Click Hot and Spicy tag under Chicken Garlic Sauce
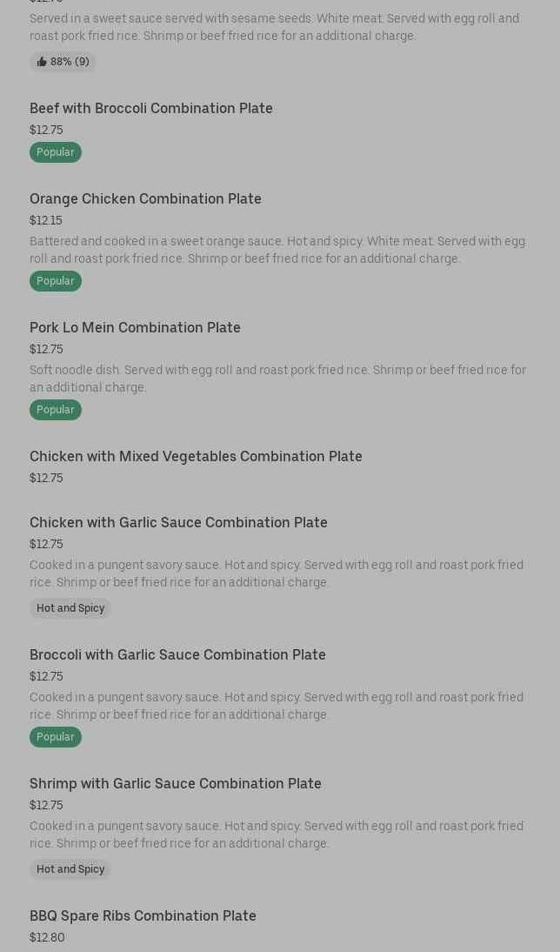Viewport: 560px width, 952px height. click(70, 608)
